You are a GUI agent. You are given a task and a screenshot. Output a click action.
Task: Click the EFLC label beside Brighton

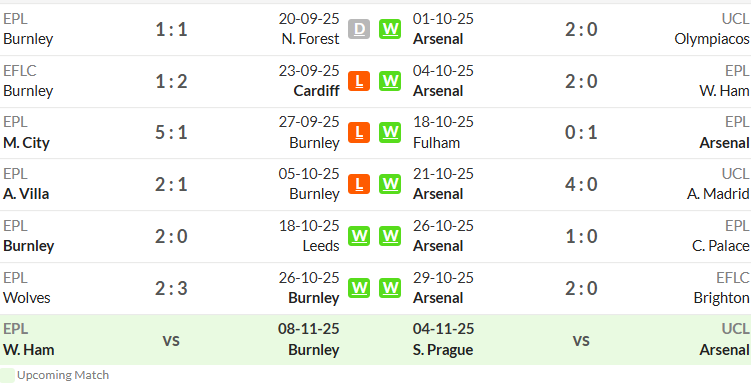732,277
